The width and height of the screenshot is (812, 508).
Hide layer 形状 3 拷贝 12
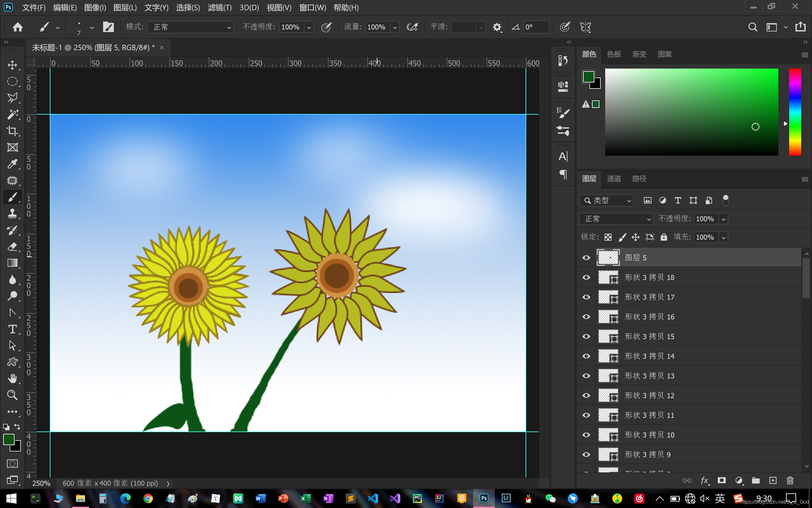coord(586,396)
